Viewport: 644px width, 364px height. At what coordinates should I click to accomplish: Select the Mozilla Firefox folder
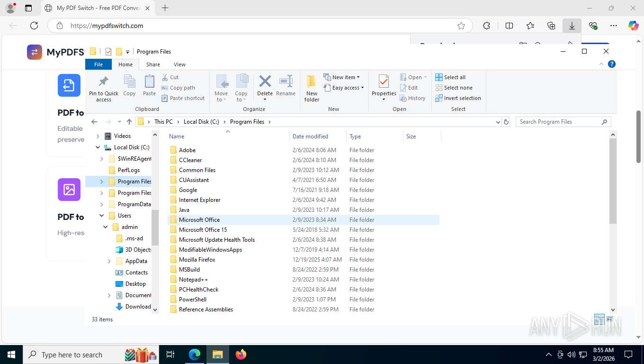304,260
